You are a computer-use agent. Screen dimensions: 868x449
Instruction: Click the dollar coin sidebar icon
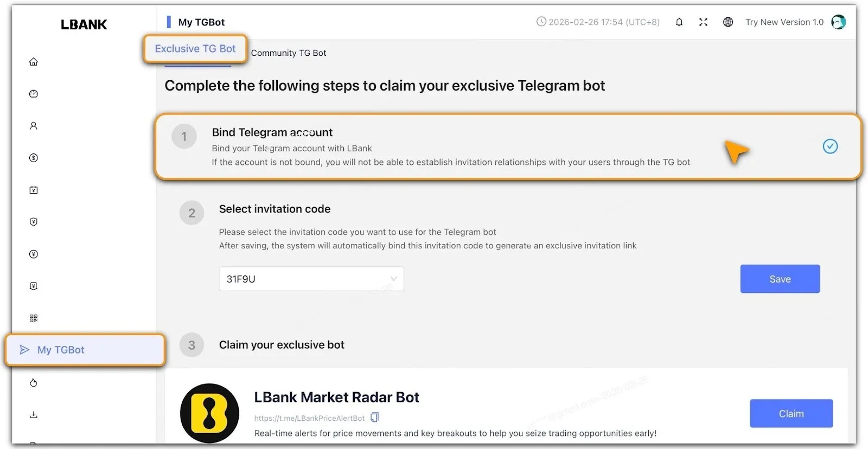[34, 158]
